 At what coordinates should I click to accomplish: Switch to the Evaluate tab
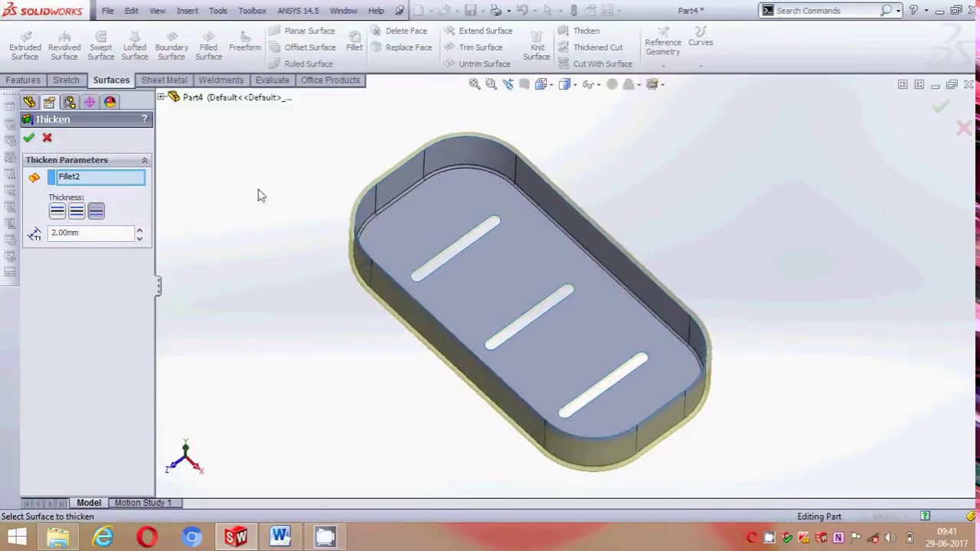273,80
